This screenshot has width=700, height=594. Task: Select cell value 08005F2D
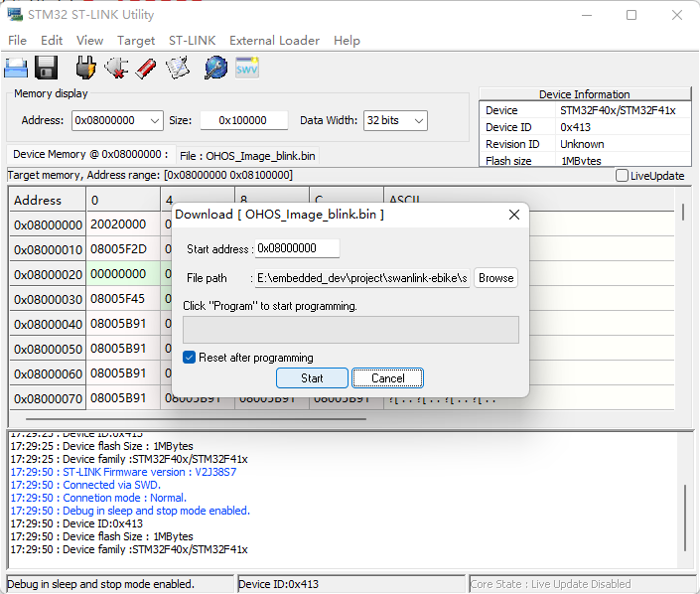click(123, 249)
